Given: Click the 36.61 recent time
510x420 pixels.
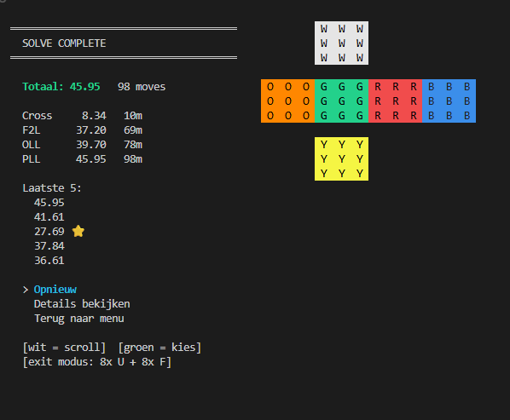Looking at the screenshot, I should click(x=49, y=261).
